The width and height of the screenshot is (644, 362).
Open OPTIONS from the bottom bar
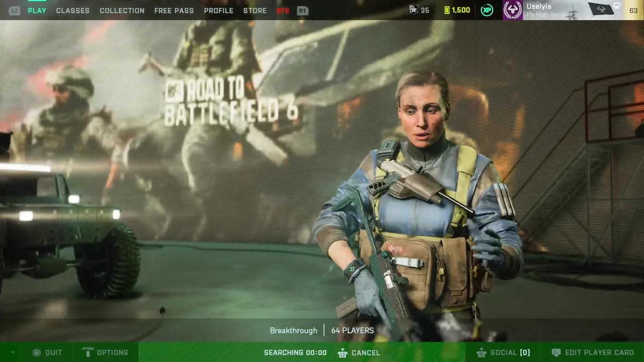coord(106,352)
